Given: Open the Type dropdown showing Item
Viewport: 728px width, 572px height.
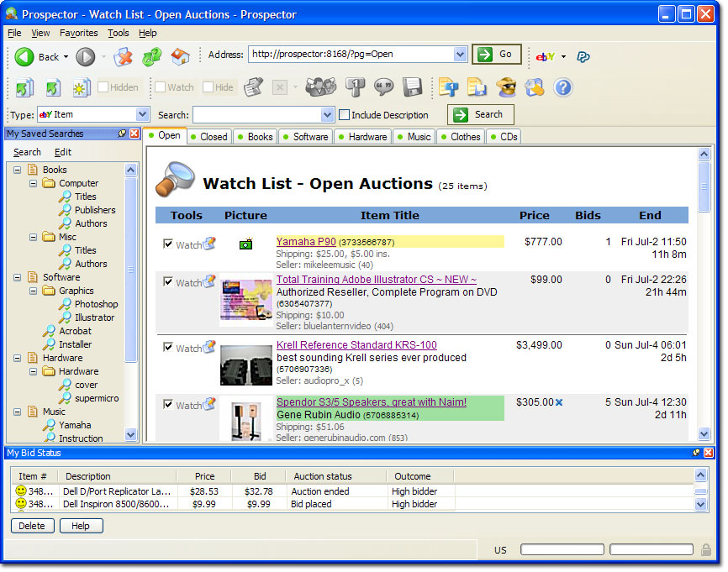Looking at the screenshot, I should click(142, 115).
